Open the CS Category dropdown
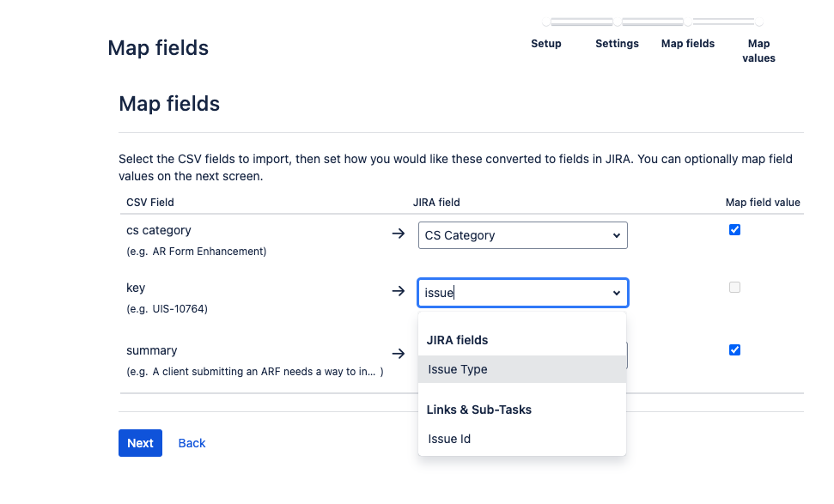The width and height of the screenshot is (834, 504). (522, 234)
